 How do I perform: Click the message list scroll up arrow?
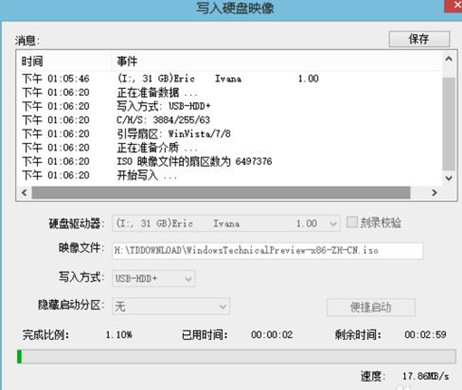(x=449, y=59)
